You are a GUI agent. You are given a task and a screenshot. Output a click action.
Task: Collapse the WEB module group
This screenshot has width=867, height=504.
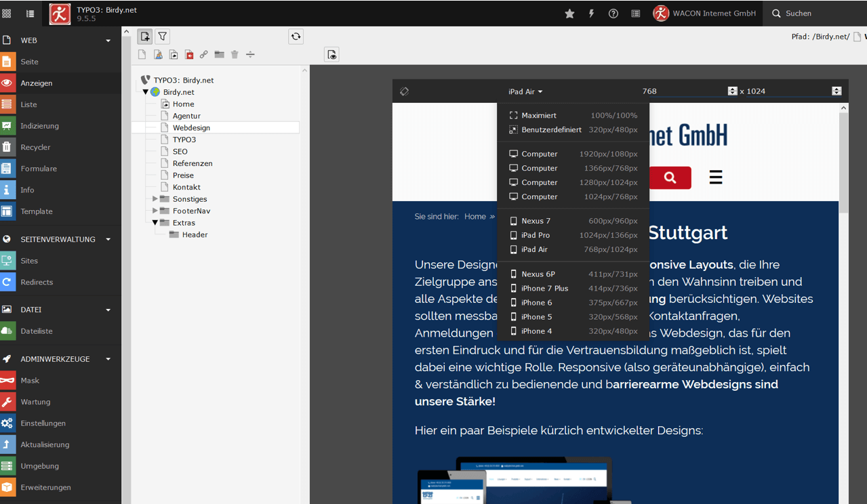(108, 41)
